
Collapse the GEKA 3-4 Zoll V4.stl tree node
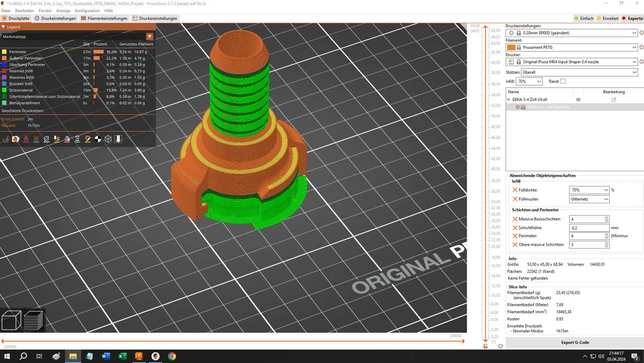tap(509, 100)
